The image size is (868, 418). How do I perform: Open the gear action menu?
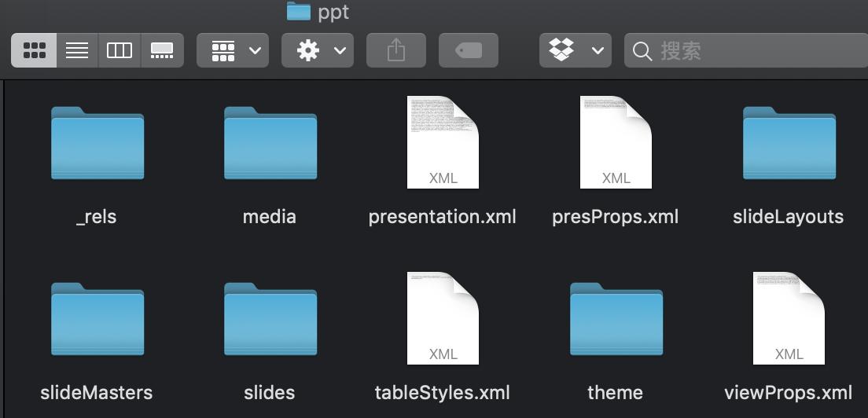click(x=317, y=50)
